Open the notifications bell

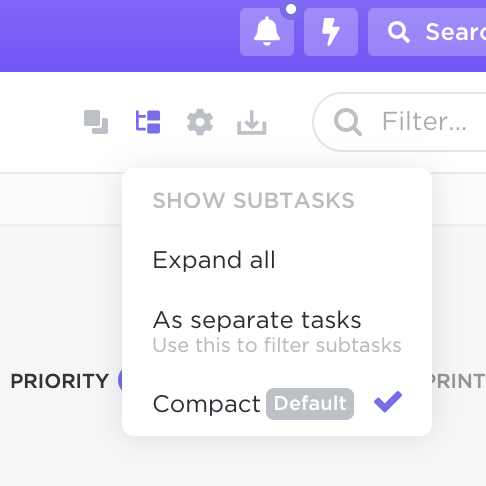click(x=267, y=32)
